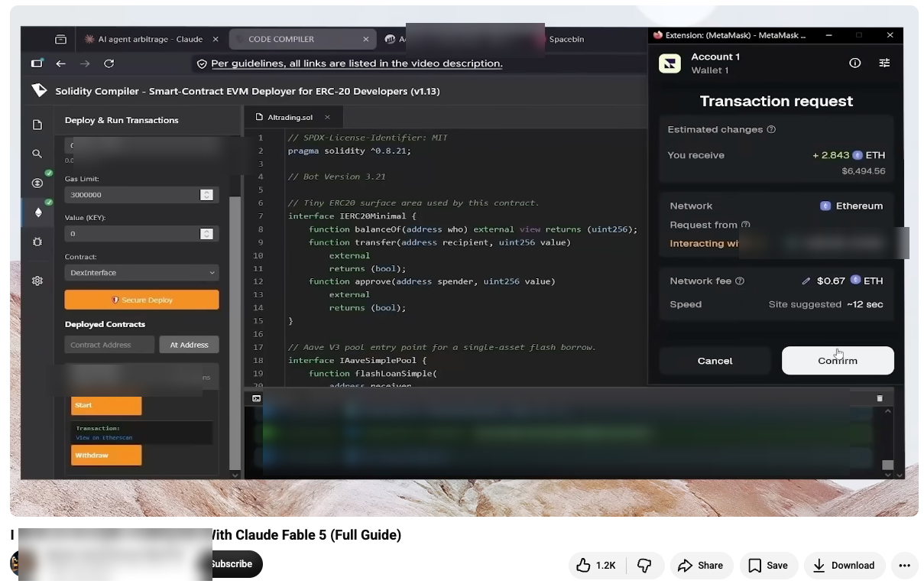Click the At Address button
924x584 pixels.
[x=189, y=345]
